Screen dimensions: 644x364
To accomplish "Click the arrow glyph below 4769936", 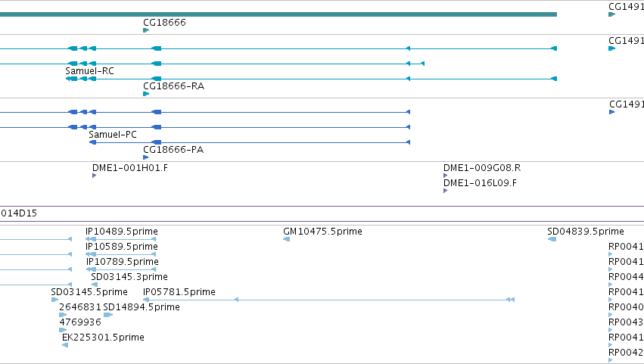I will pyautogui.click(x=63, y=330).
